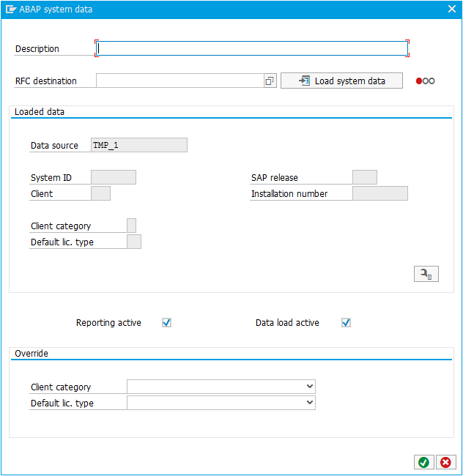Cancel with the red X button
The width and height of the screenshot is (463, 476).
coord(445,462)
